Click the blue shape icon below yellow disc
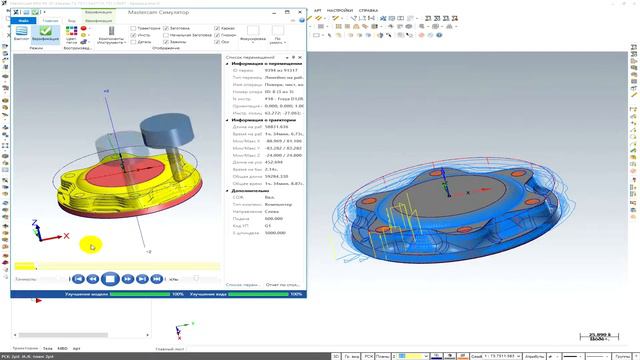640x360 pixels. click(x=84, y=42)
